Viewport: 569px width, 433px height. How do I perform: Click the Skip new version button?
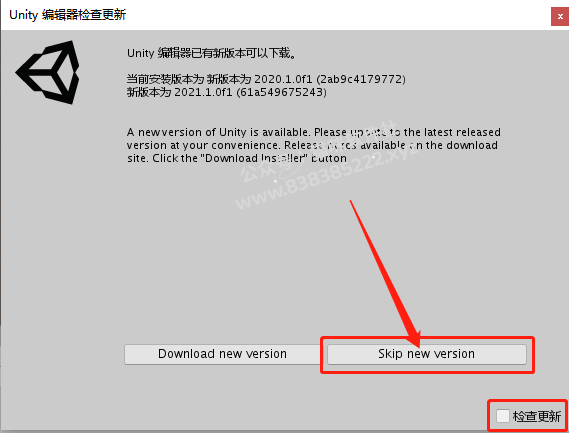[x=427, y=354]
